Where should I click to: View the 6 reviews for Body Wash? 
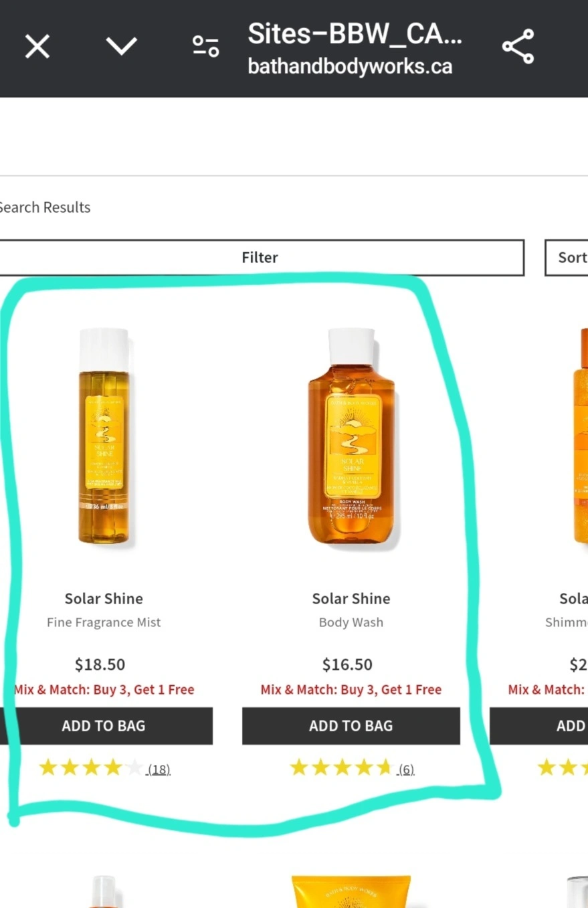pyautogui.click(x=406, y=769)
